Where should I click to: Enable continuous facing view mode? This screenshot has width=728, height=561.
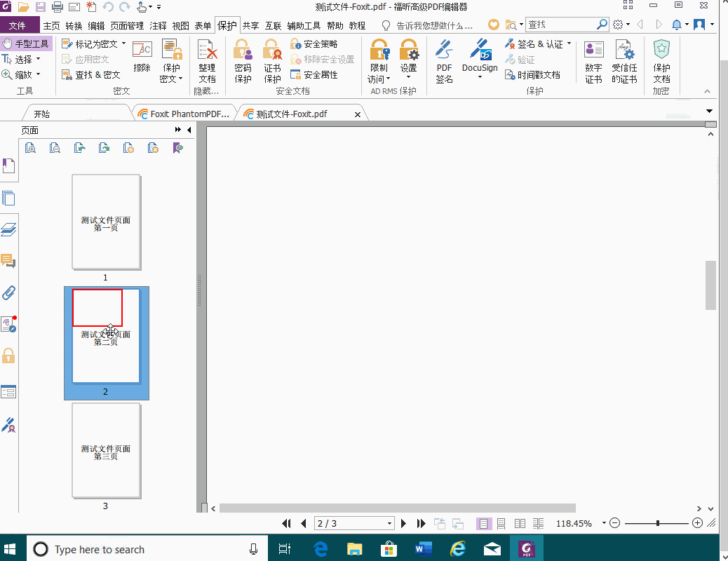pyautogui.click(x=539, y=523)
